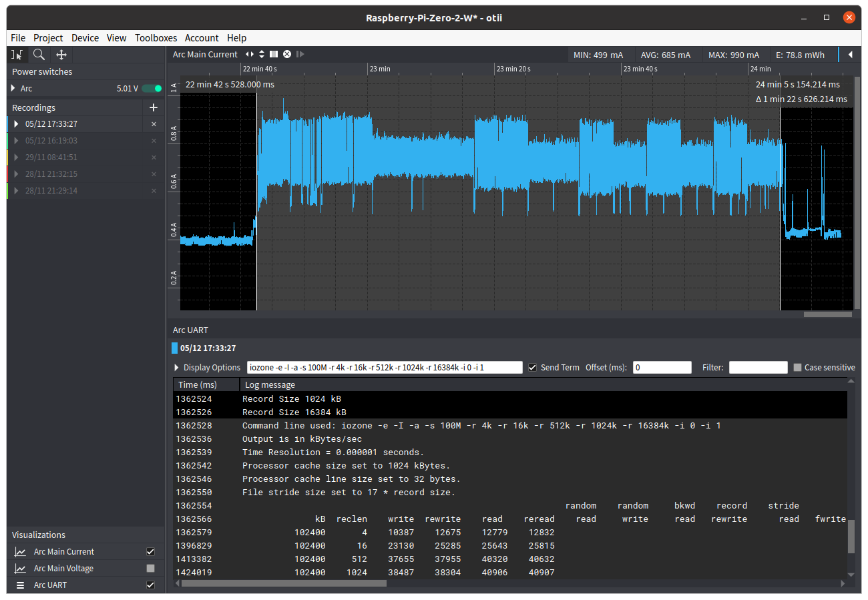Screen dimensions: 868x600
Task: Expand the Arc power switch entry
Action: point(13,88)
